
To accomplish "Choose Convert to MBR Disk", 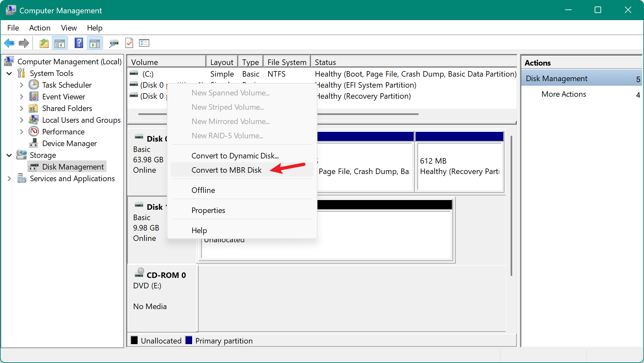I will click(226, 170).
